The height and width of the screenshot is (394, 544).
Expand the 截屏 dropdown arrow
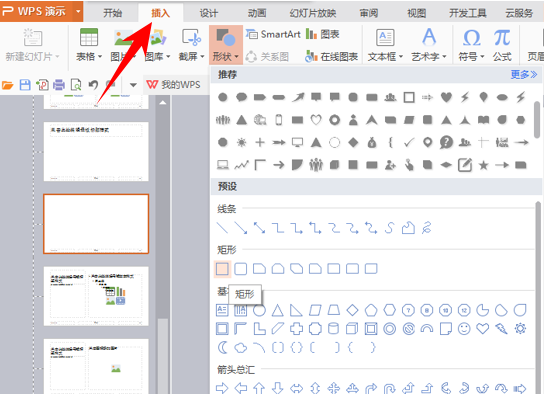coord(202,57)
